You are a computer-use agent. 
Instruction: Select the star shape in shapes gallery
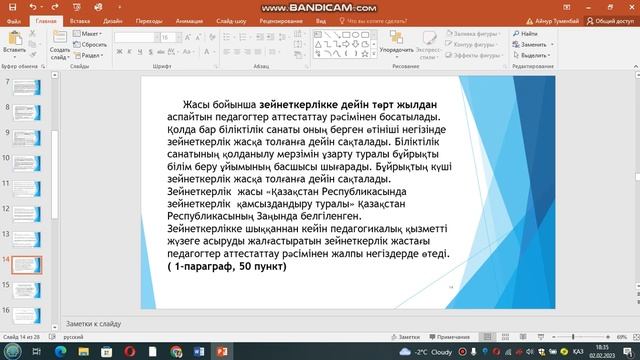[365, 53]
